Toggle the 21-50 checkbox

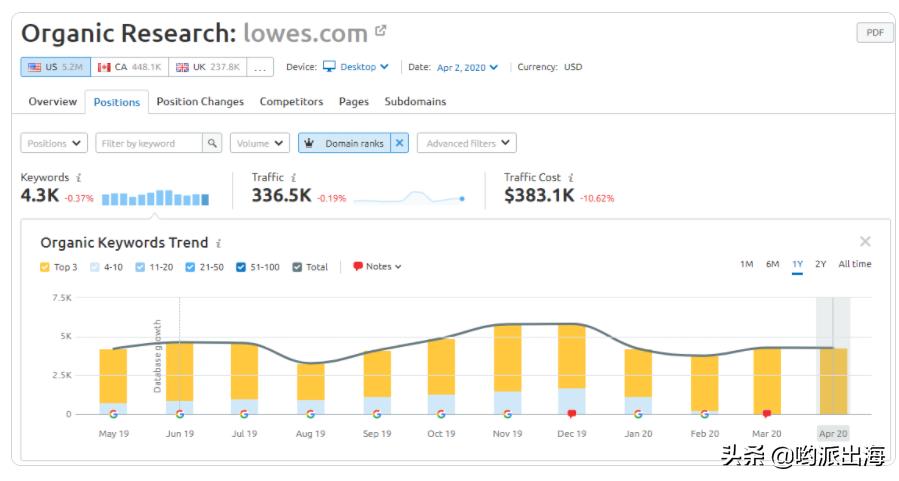190,267
